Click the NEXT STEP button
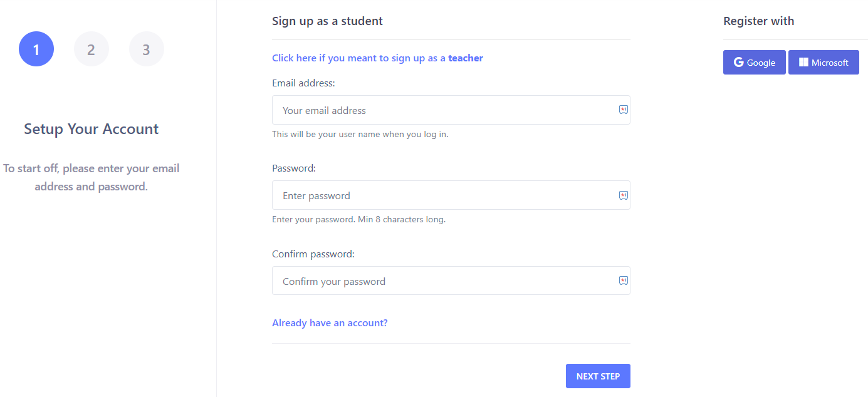The width and height of the screenshot is (868, 397). coord(598,376)
